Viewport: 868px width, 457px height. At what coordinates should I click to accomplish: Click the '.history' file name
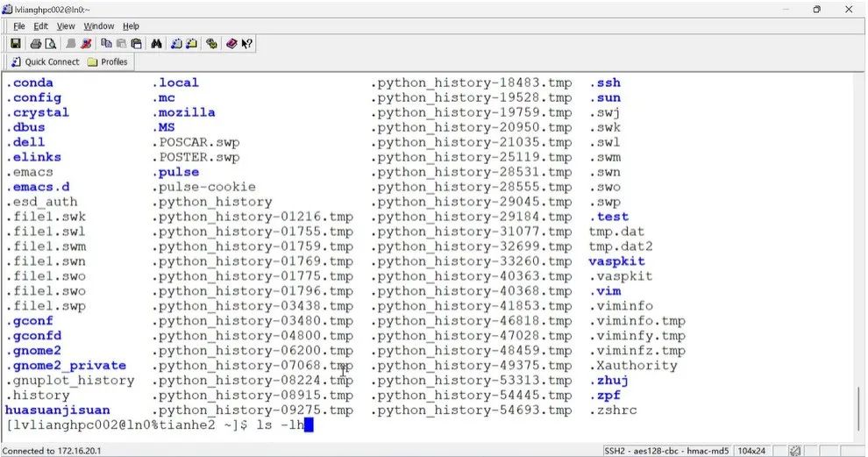pyautogui.click(x=38, y=396)
